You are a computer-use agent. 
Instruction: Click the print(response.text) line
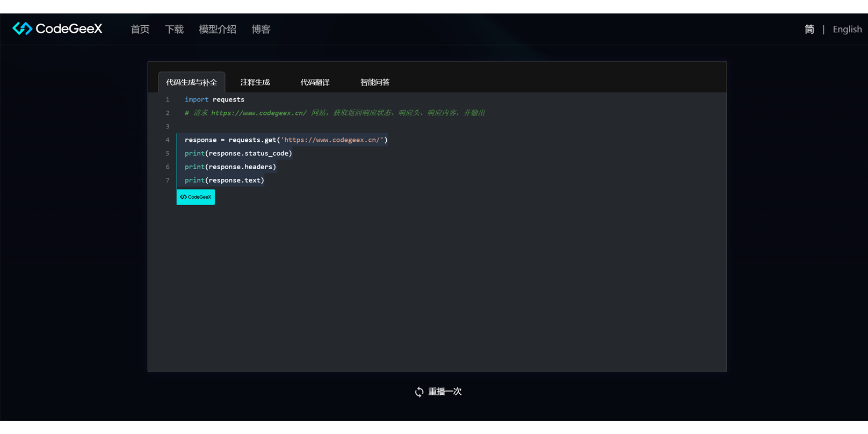pos(225,180)
